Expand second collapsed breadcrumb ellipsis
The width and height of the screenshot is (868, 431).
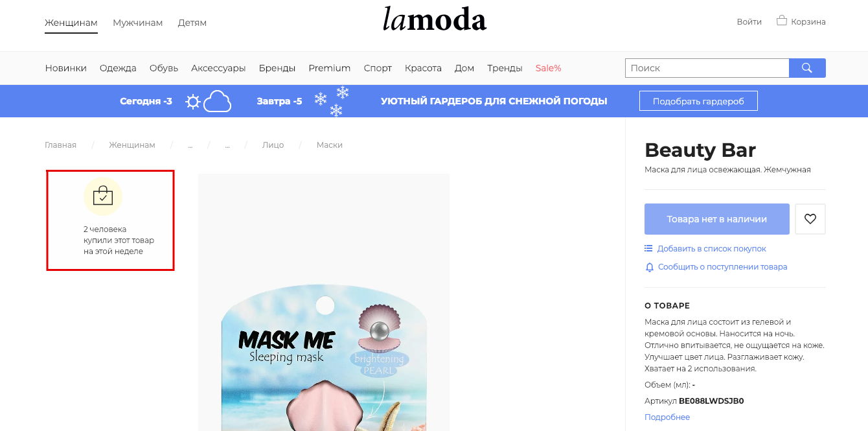coord(227,145)
